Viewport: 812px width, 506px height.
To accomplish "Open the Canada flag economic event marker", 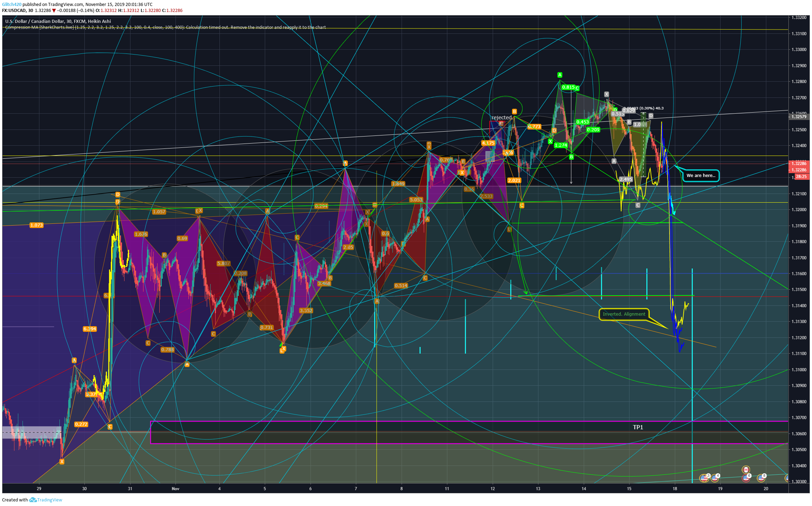I will (x=746, y=470).
